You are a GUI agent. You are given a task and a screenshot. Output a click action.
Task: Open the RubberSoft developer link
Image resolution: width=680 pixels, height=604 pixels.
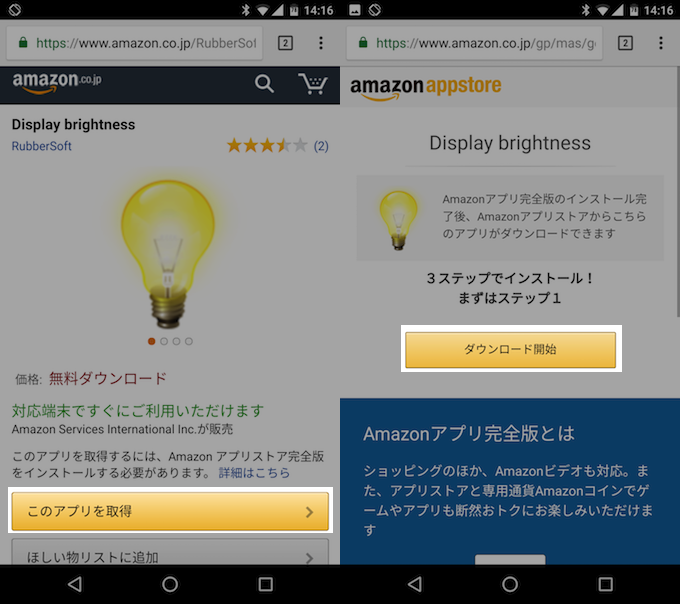tap(42, 146)
